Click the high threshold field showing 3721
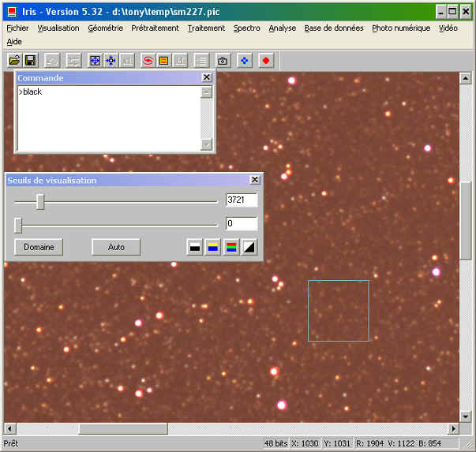The height and width of the screenshot is (452, 476). [241, 200]
